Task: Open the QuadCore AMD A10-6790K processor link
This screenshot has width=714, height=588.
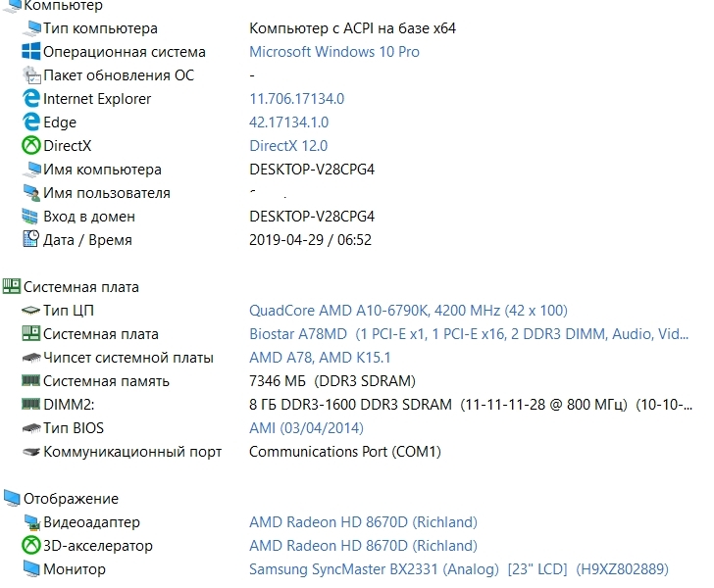Action: point(408,311)
